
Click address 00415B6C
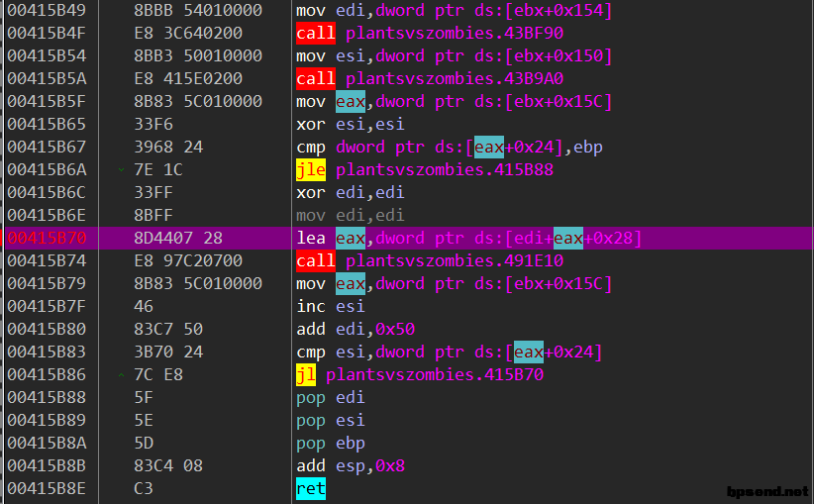(x=47, y=192)
